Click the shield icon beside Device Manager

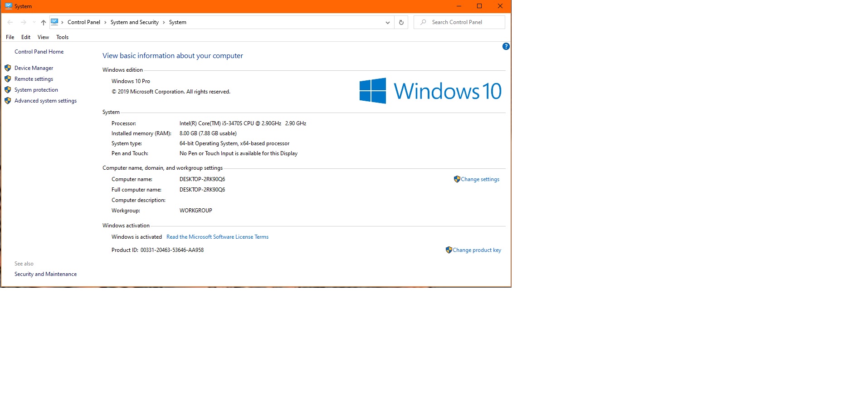click(x=8, y=68)
